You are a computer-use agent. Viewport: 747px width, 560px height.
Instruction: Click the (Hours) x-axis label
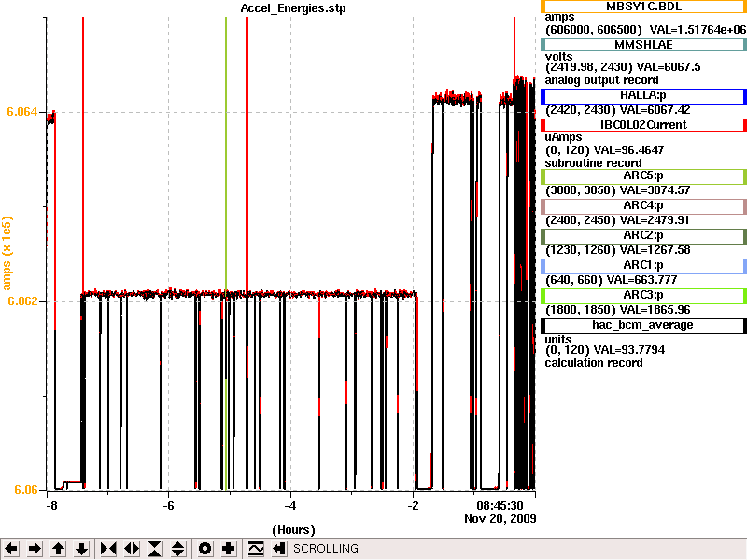pos(293,530)
